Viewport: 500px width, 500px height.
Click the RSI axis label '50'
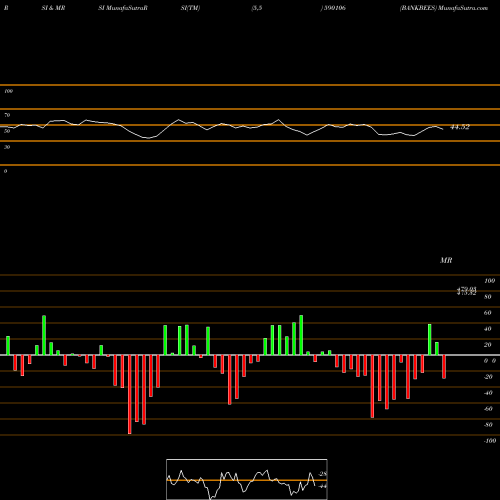point(7,131)
